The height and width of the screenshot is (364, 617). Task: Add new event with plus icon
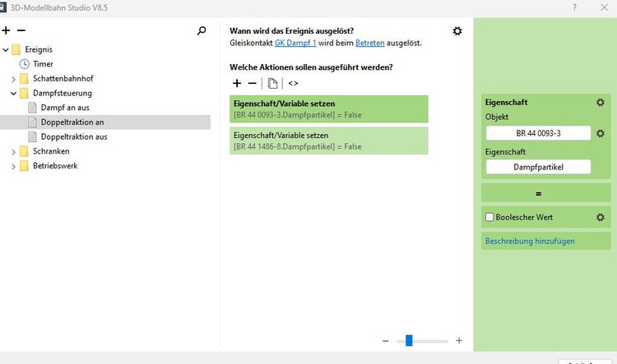click(x=7, y=30)
